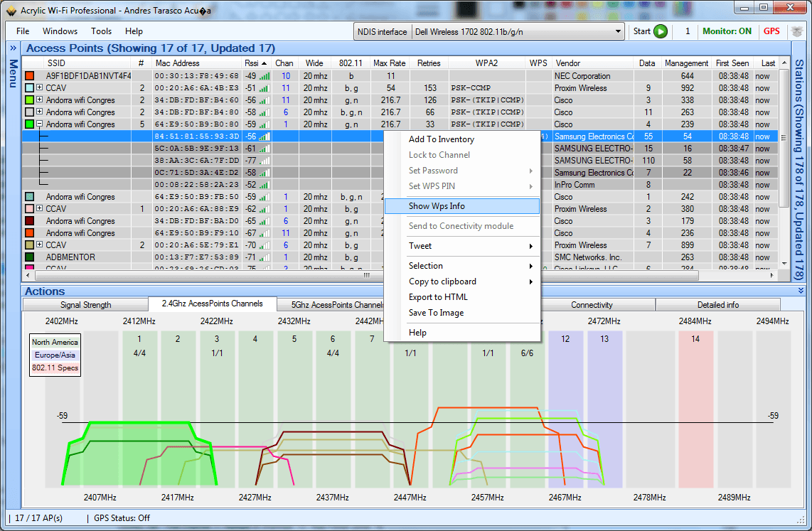Select station row 38:AA:3C:6A:7F:DD

(x=400, y=161)
